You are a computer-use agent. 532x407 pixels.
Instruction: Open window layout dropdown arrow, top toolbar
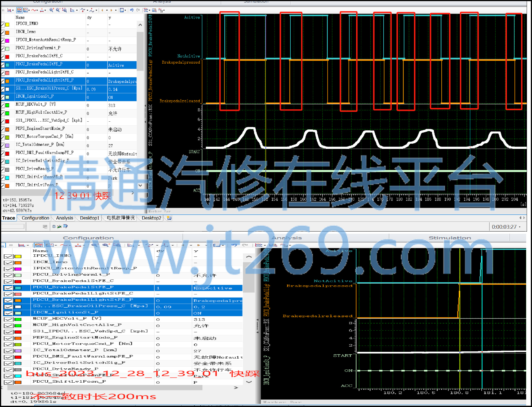point(125,10)
